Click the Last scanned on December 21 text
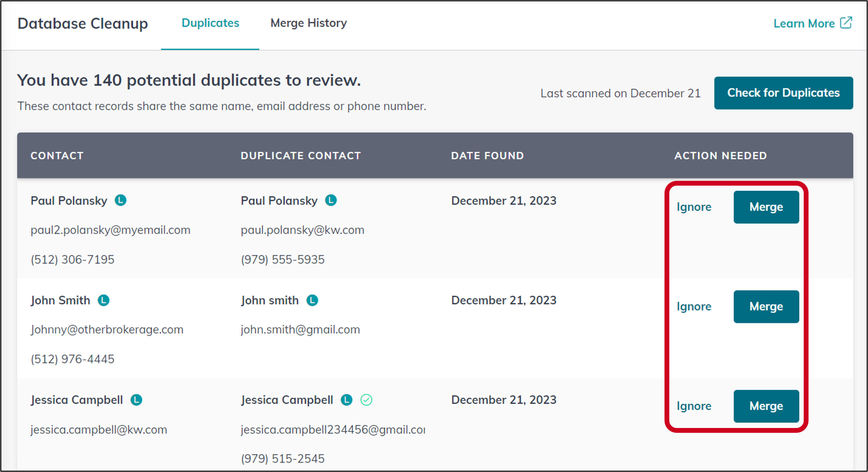 coord(620,93)
